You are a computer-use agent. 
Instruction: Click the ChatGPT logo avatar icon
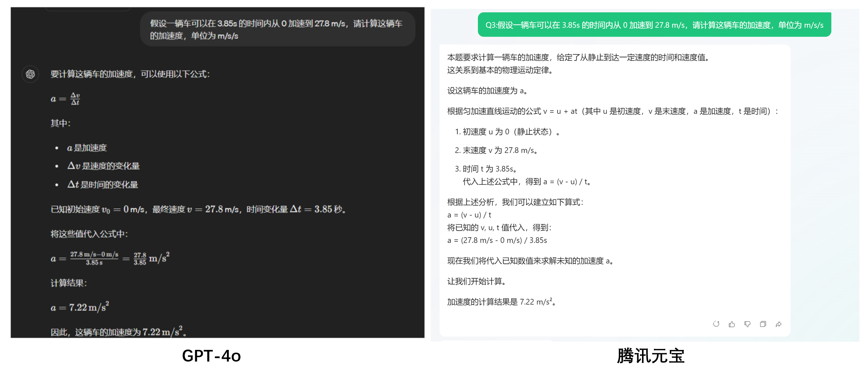[30, 74]
